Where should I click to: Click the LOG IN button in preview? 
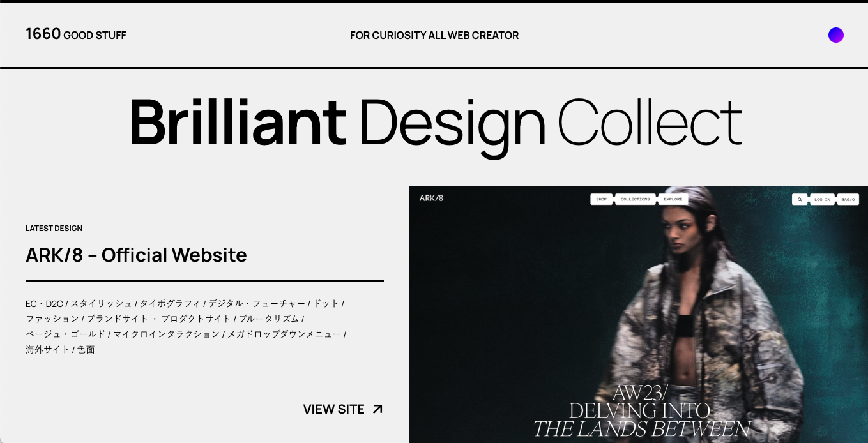pos(822,199)
